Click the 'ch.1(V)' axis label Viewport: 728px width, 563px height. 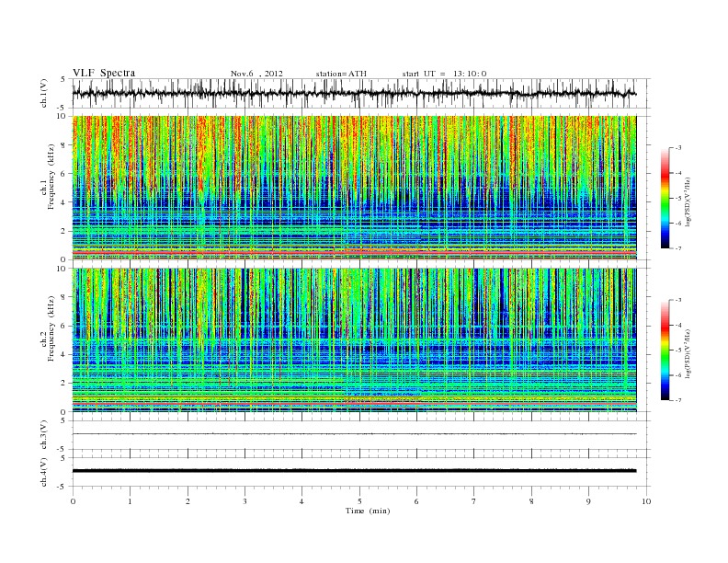[x=44, y=93]
